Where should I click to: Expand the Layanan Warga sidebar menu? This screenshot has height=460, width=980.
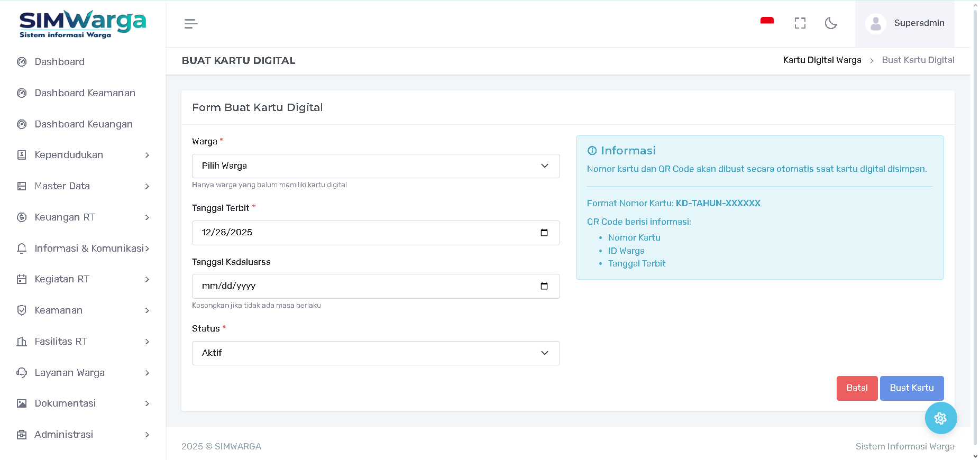(83, 373)
